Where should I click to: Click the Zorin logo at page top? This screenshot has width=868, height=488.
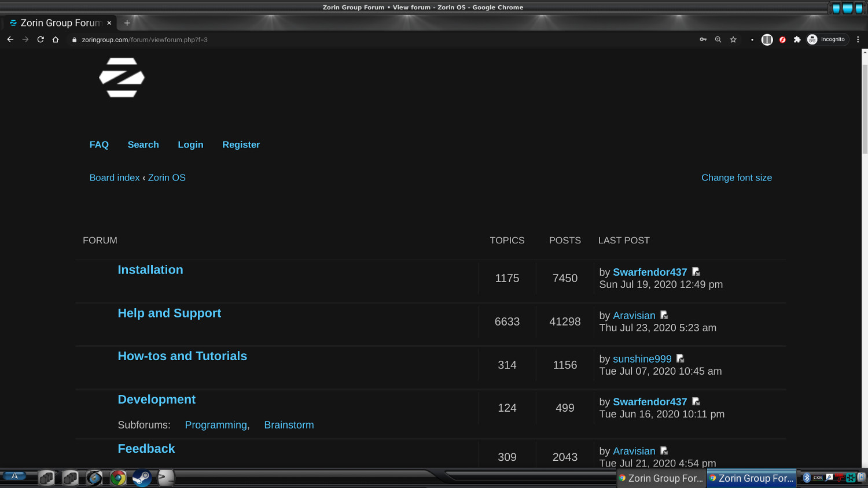tap(122, 77)
